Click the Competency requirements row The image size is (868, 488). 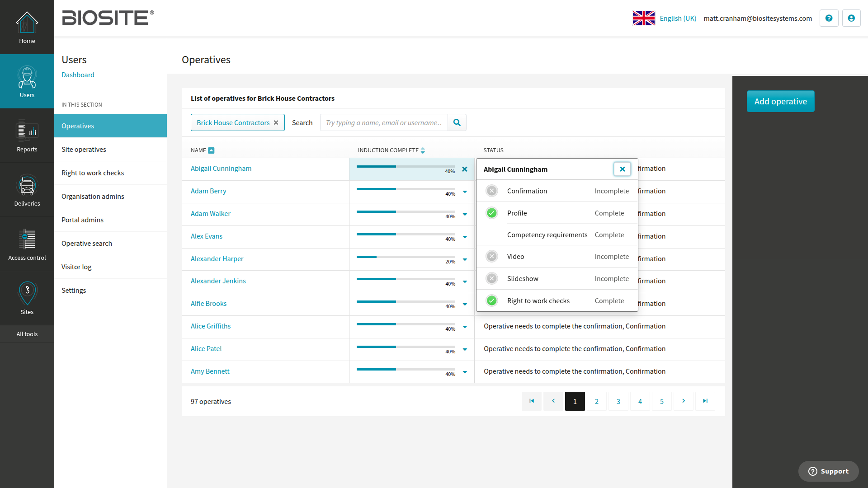[557, 235]
